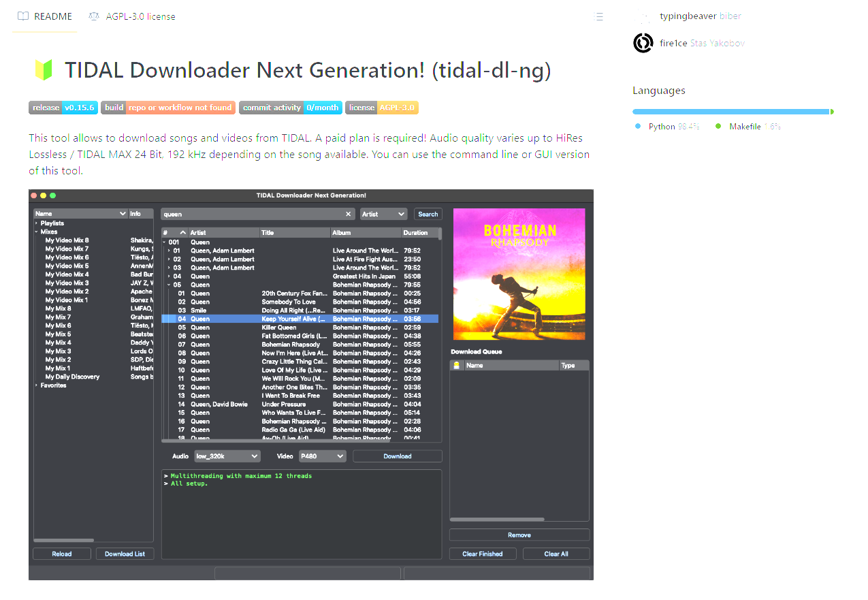Click the blue Python language dot
This screenshot has height=600, width=868.
pos(638,127)
